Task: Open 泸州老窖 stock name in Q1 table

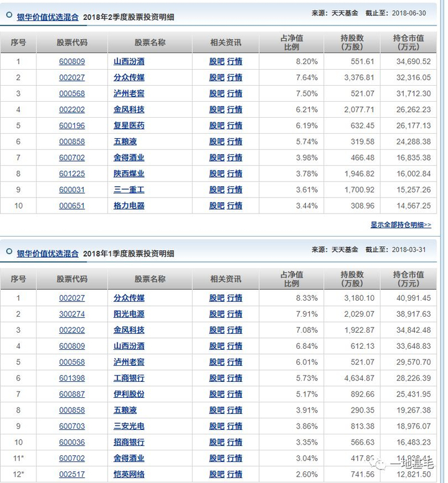Action: pyautogui.click(x=129, y=362)
